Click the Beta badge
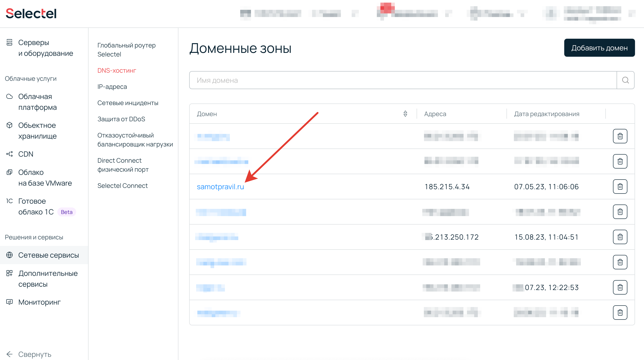Viewport: 644px width, 360px height. click(67, 212)
